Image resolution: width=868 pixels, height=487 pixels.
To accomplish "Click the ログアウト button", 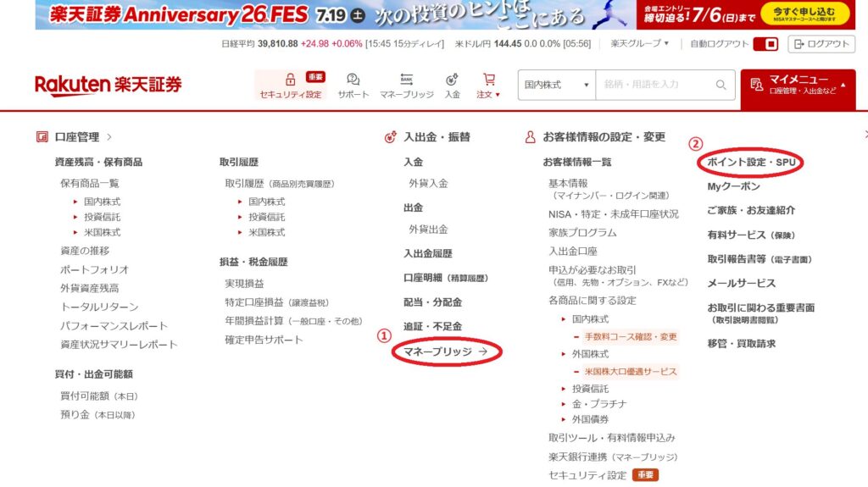I will click(821, 44).
